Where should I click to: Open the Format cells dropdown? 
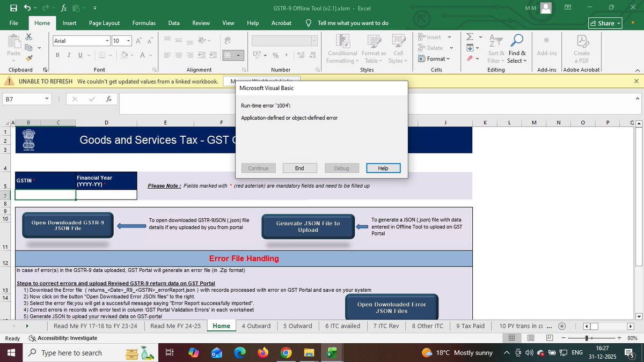434,59
